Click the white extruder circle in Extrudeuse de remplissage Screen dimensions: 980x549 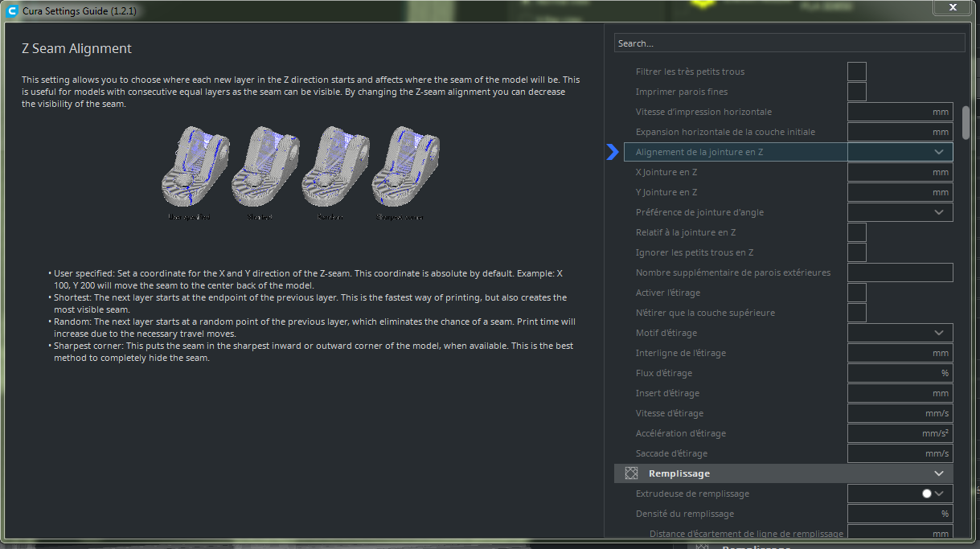click(x=927, y=494)
